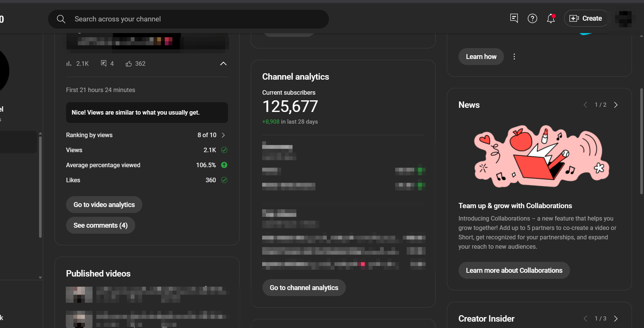Open the three-dot menu beside Learn how
644x328 pixels.
(514, 57)
